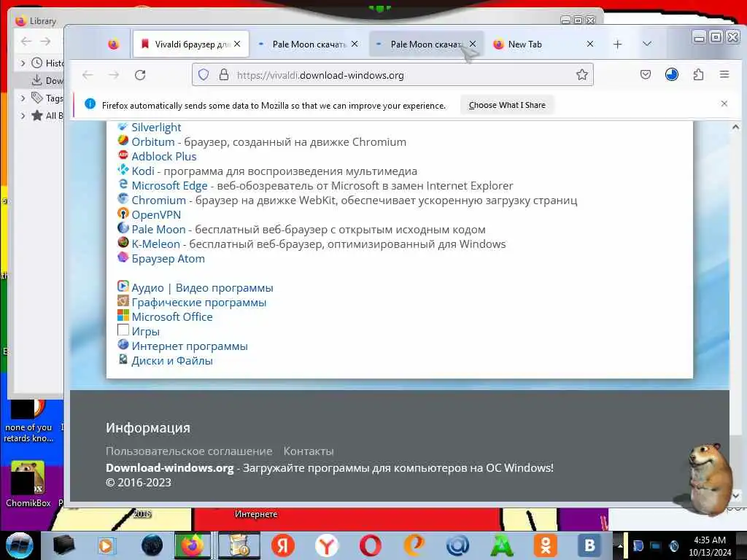Screen dimensions: 747x560
Task: Open the Yandex Browser Y taskbar icon
Action: click(x=326, y=545)
